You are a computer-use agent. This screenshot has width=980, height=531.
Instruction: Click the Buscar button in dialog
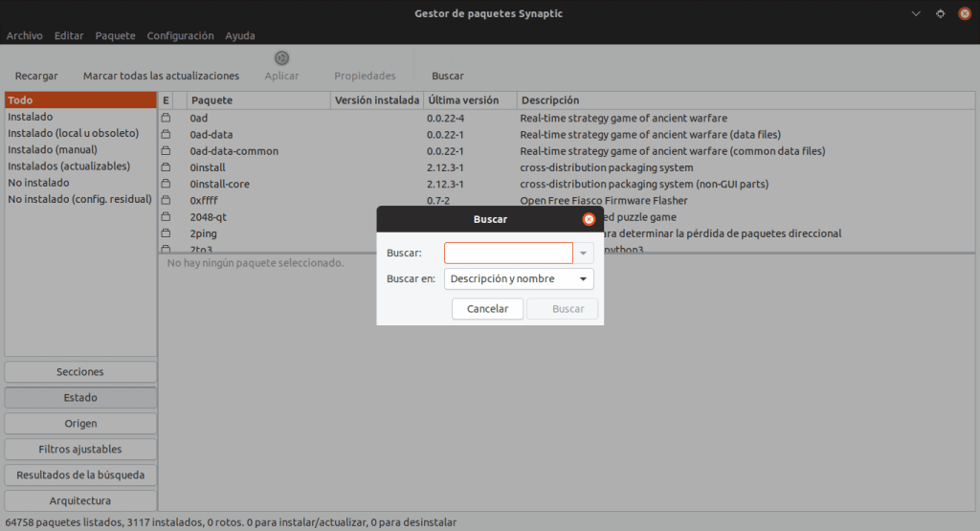pos(562,309)
